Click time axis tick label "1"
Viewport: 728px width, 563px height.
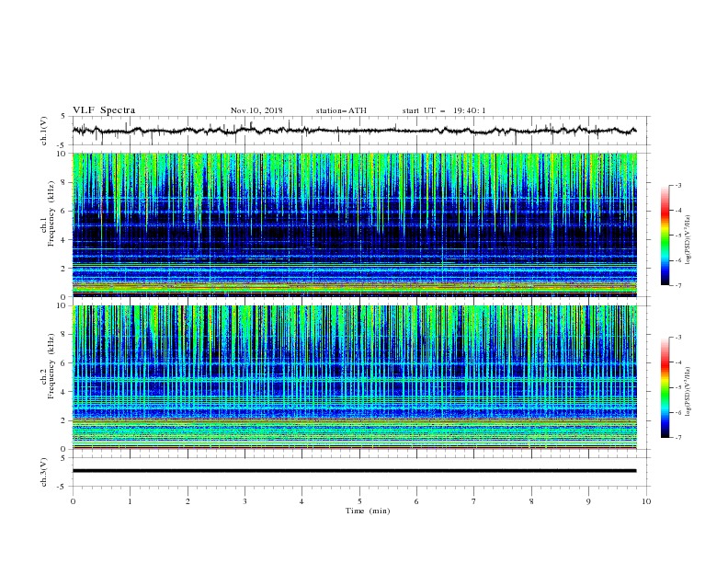(x=130, y=501)
